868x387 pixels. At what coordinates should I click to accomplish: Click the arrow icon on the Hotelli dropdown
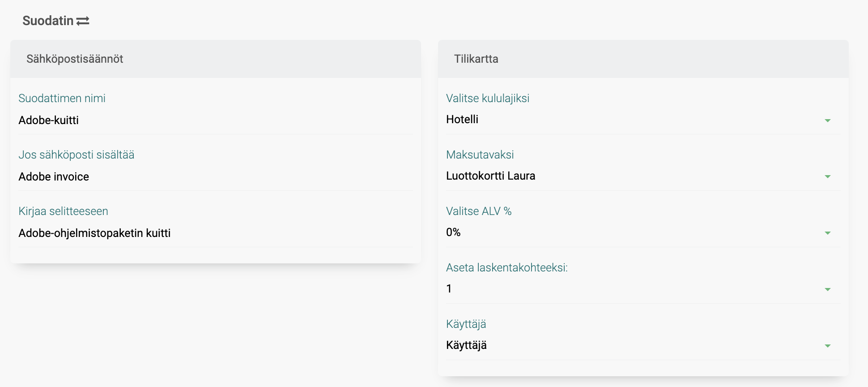coord(827,120)
